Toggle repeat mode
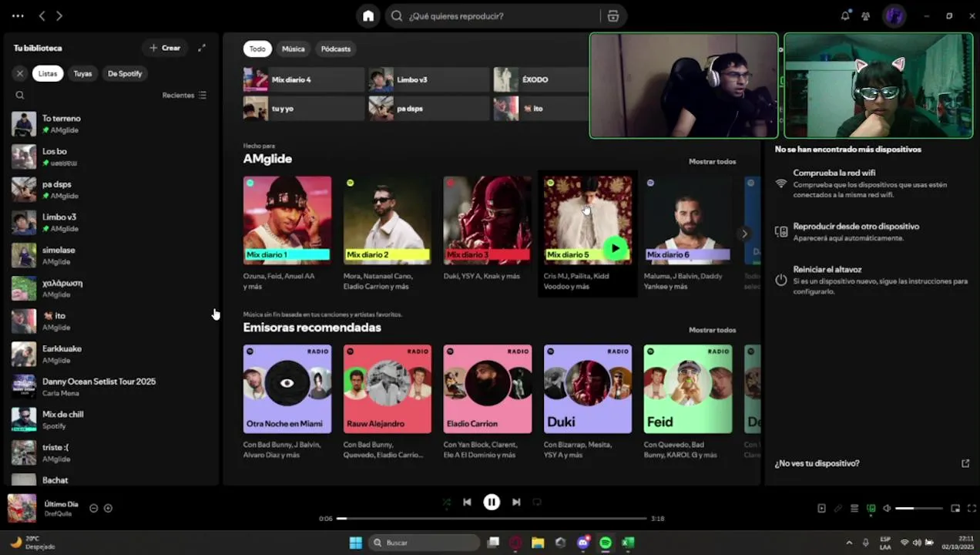 click(x=537, y=502)
